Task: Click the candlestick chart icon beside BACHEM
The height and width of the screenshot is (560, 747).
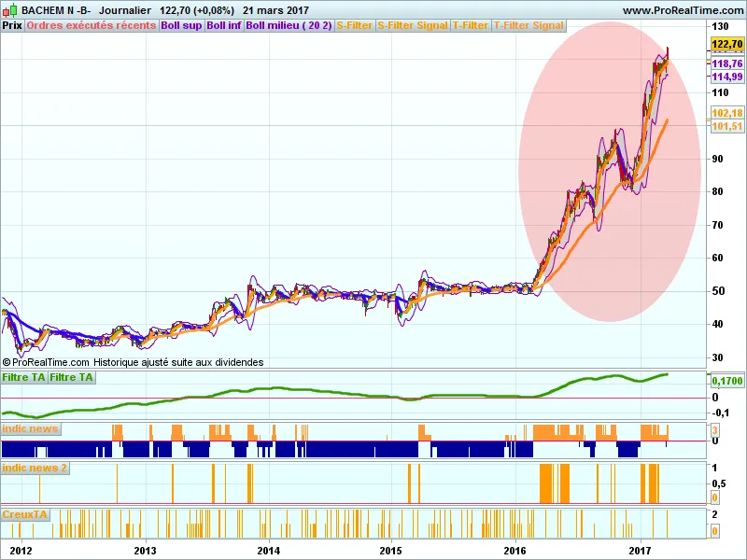Action: point(9,10)
